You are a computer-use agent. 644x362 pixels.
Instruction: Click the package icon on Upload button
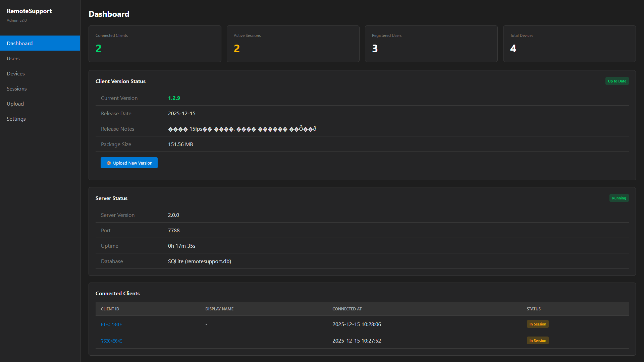pos(109,163)
